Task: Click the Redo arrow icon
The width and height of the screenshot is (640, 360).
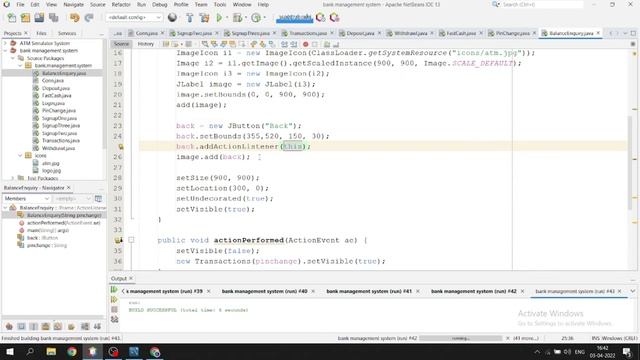Action: click(x=89, y=18)
